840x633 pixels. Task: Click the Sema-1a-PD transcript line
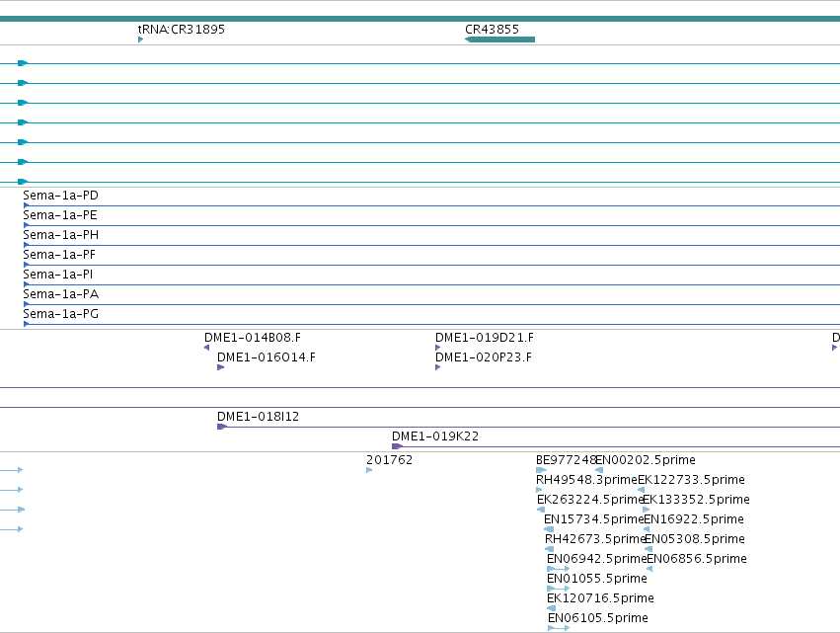pyautogui.click(x=431, y=205)
